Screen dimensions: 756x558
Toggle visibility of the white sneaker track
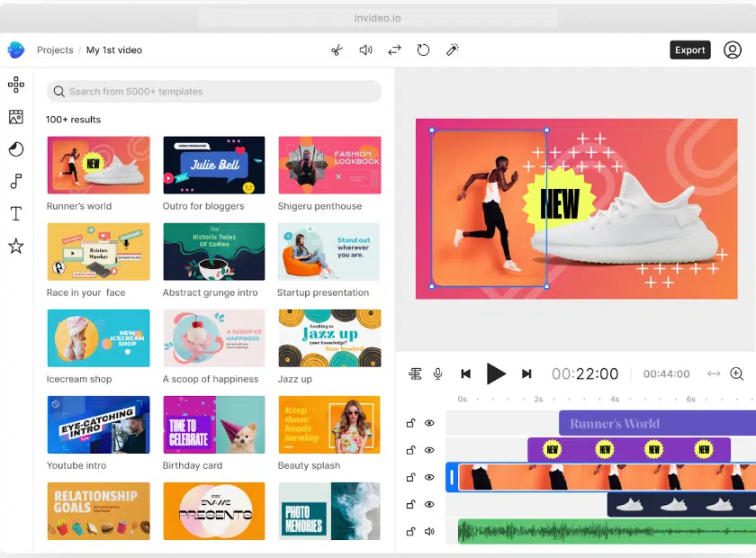(429, 504)
